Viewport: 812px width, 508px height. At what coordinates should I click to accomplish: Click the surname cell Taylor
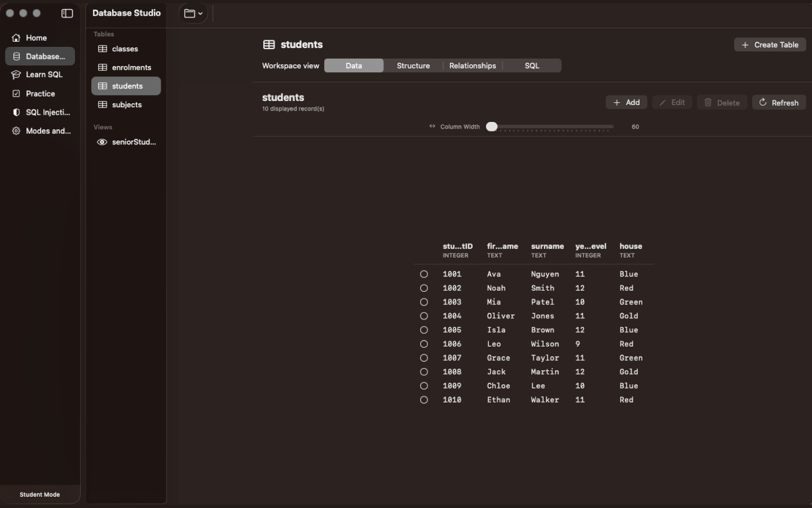545,358
